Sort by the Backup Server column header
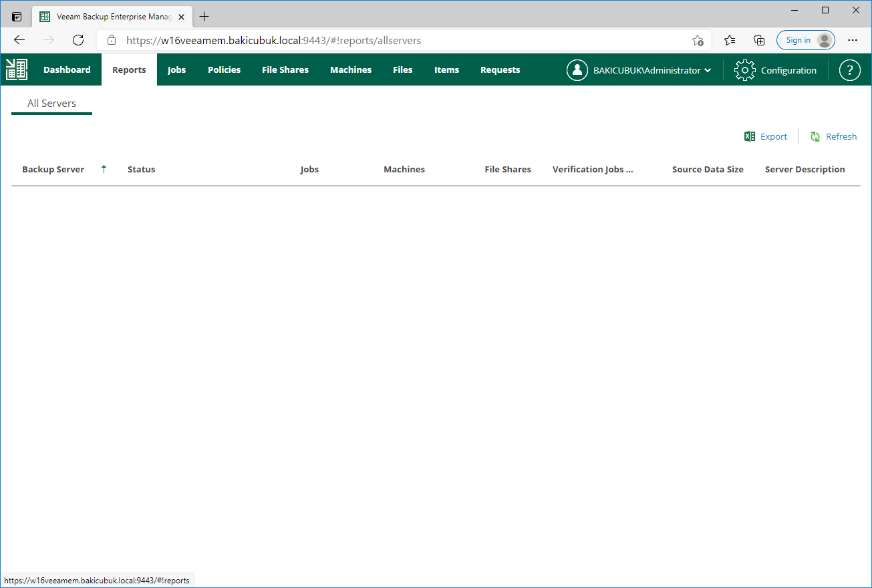The width and height of the screenshot is (872, 588). (x=53, y=169)
